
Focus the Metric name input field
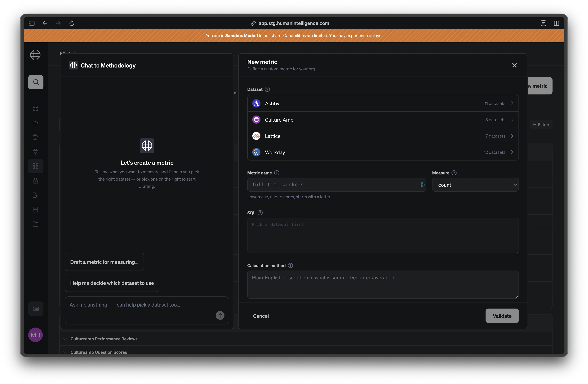point(337,185)
